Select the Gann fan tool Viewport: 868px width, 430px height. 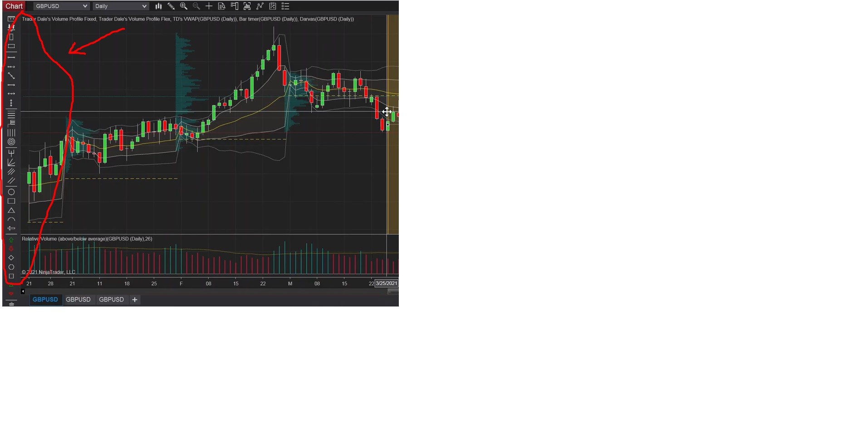[x=11, y=163]
